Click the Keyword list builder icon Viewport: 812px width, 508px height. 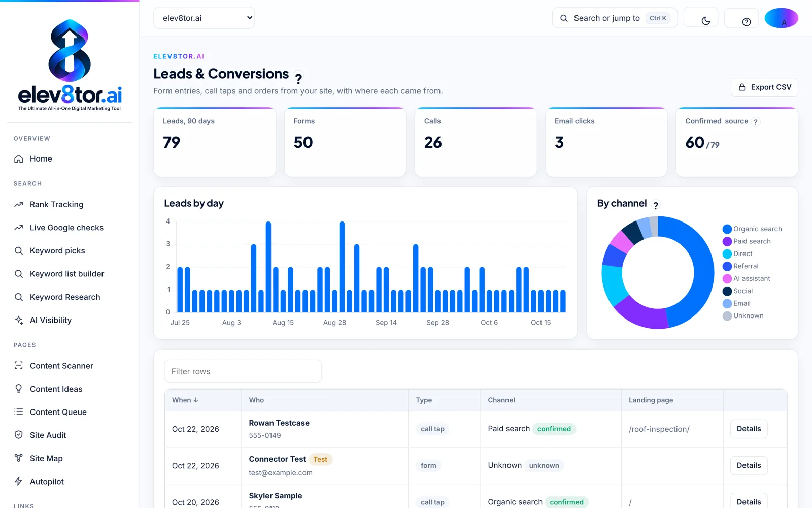point(19,274)
